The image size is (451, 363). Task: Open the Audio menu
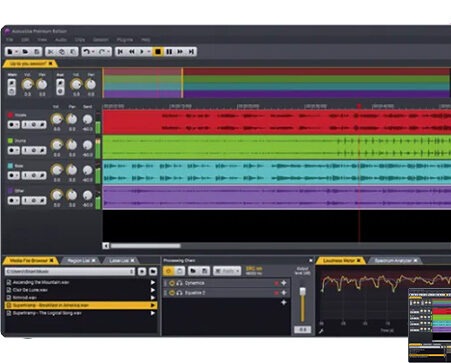click(x=61, y=40)
